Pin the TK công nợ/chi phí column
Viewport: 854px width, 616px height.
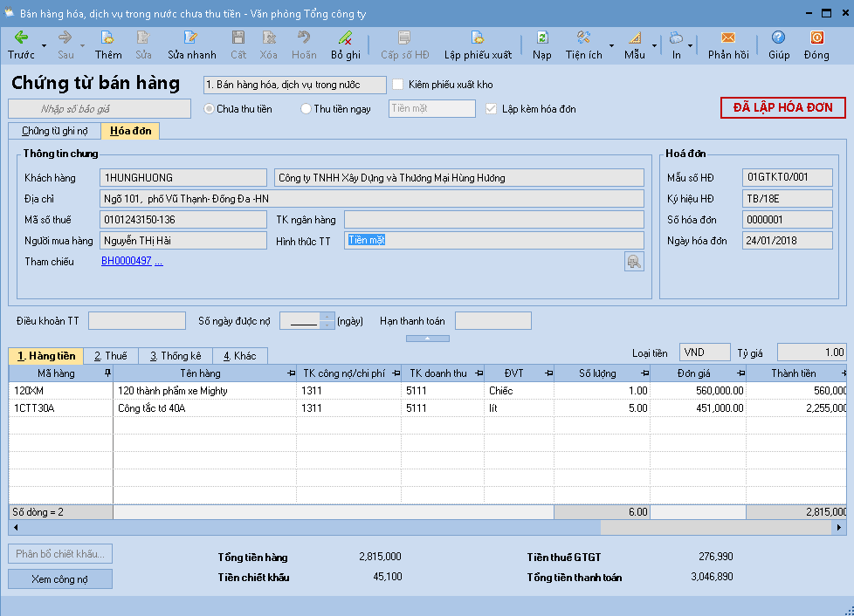click(x=396, y=373)
